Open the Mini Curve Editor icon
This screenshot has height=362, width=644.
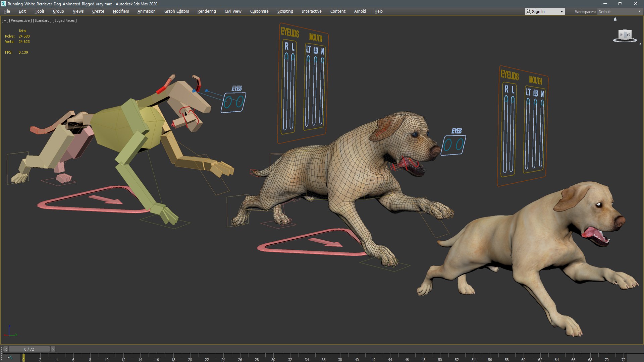tap(10, 358)
